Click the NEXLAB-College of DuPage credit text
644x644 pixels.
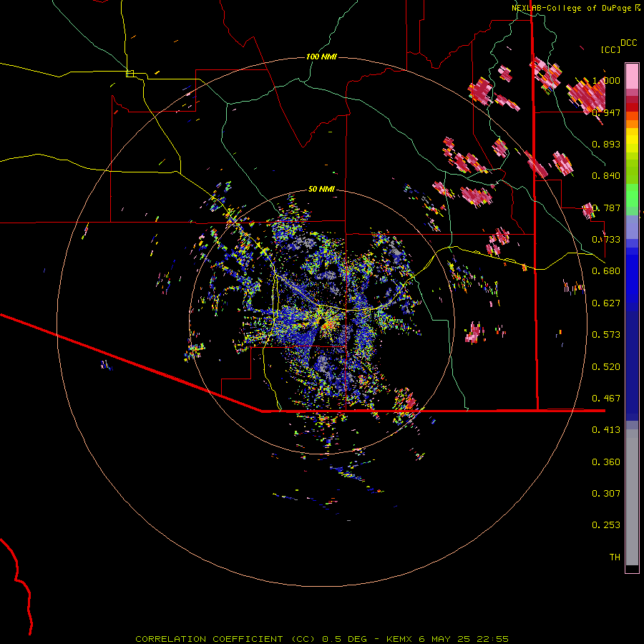point(575,8)
